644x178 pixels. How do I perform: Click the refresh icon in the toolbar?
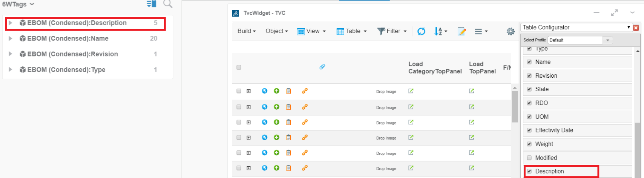[421, 31]
